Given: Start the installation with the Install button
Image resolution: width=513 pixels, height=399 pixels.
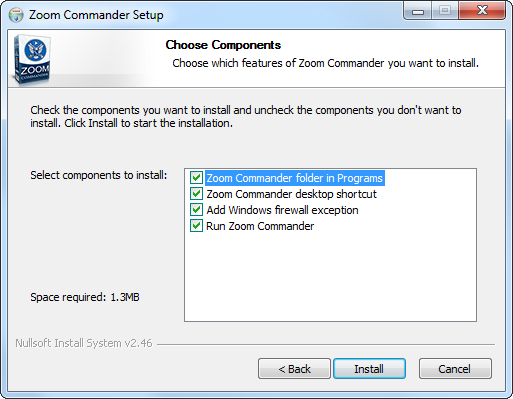Looking at the screenshot, I should [369, 369].
